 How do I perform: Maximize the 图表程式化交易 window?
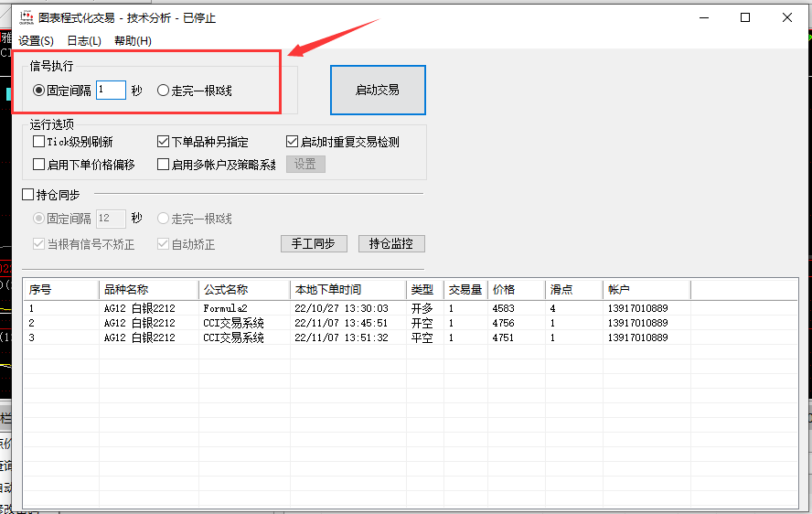point(745,17)
